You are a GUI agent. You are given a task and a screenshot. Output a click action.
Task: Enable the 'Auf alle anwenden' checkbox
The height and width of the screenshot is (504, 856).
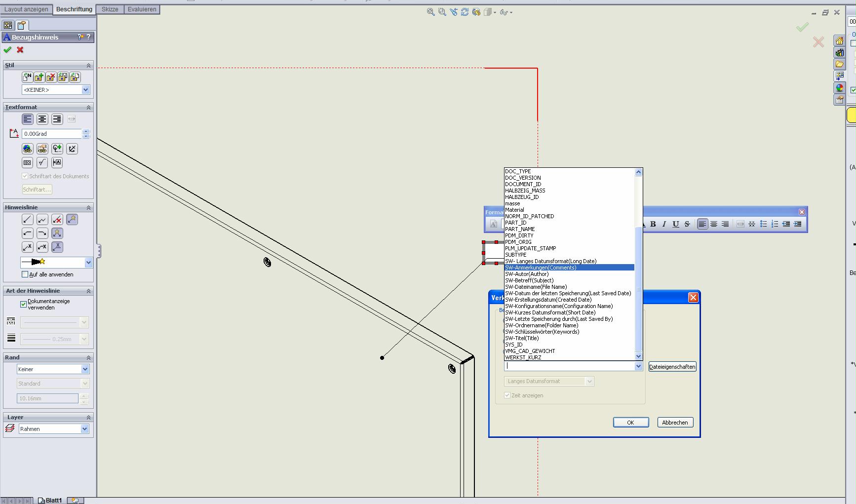click(x=25, y=274)
